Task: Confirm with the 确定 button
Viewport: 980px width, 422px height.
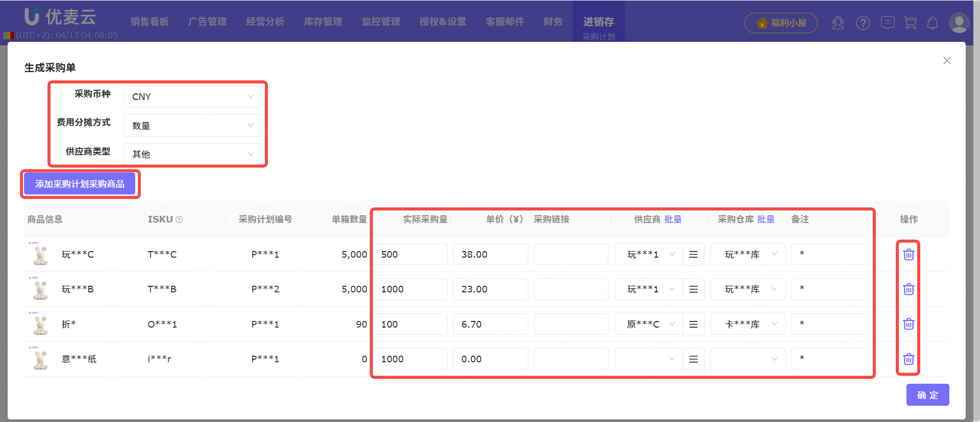Action: [927, 395]
